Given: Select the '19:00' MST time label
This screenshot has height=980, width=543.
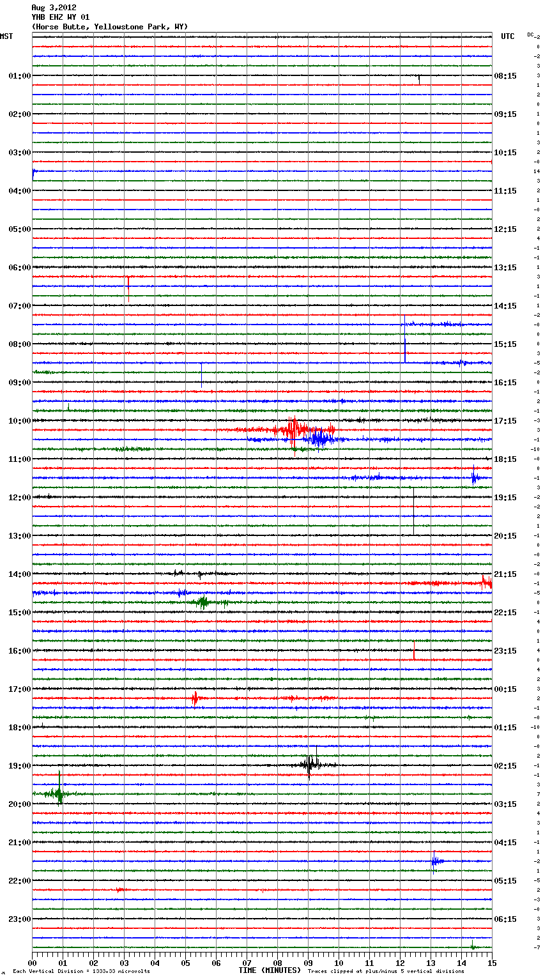Looking at the screenshot, I should (20, 766).
